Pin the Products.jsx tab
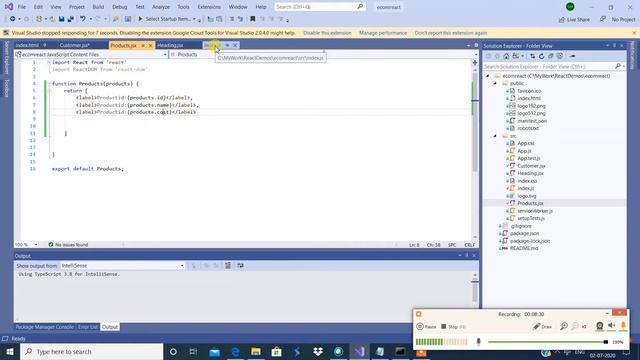The image size is (640, 360). click(143, 45)
